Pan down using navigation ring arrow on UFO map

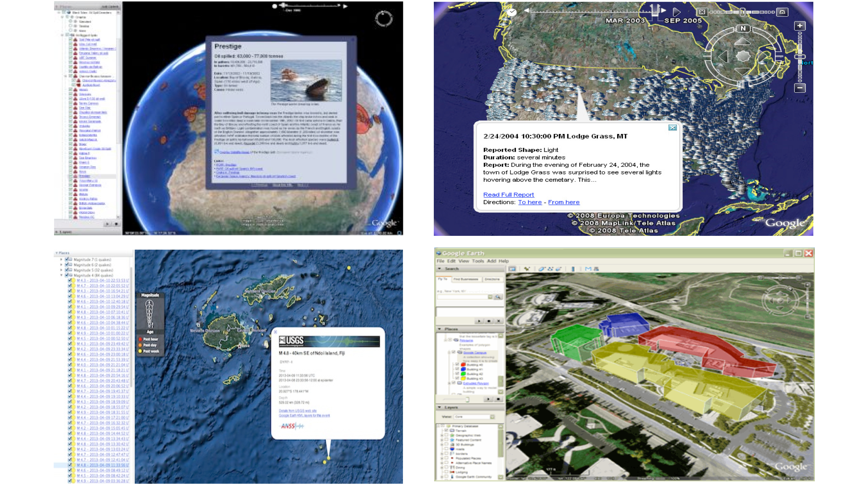(742, 71)
